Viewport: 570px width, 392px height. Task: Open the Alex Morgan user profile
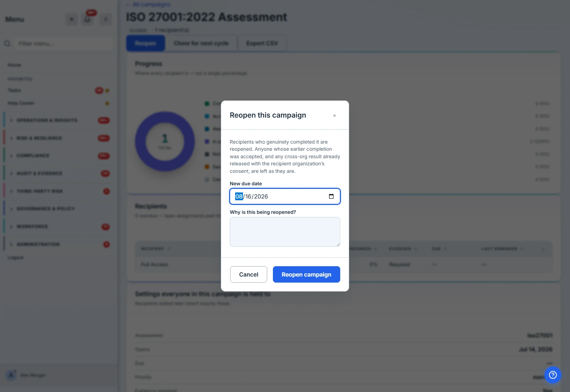pyautogui.click(x=26, y=375)
